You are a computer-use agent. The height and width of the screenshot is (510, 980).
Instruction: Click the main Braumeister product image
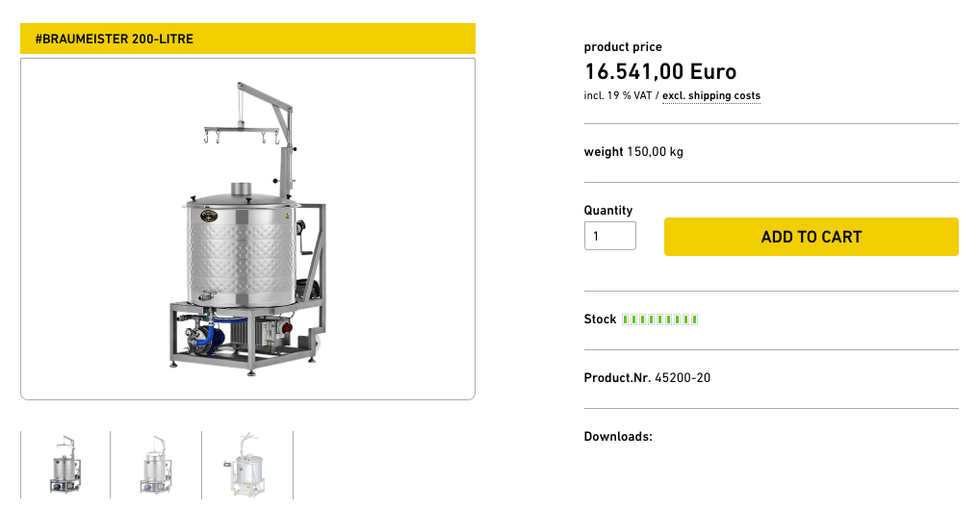coord(247,229)
